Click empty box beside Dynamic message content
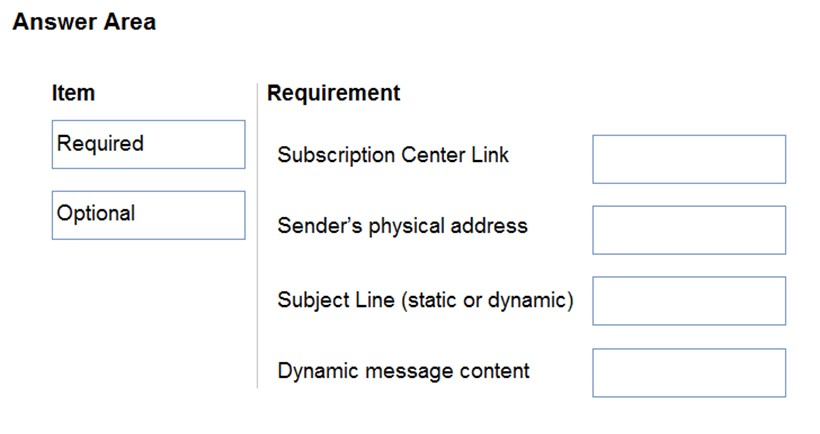The width and height of the screenshot is (820, 434). [x=689, y=373]
